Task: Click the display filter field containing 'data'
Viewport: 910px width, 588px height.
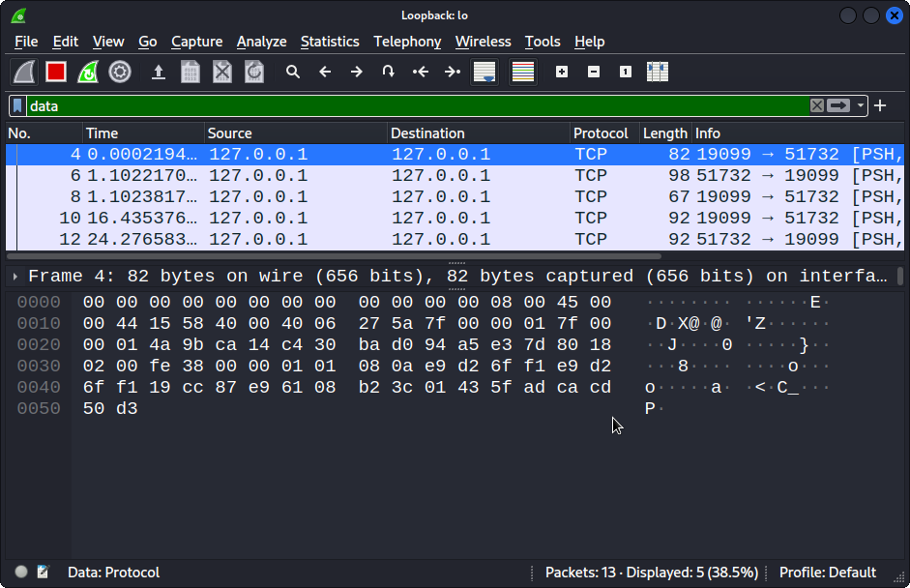Action: tap(418, 105)
